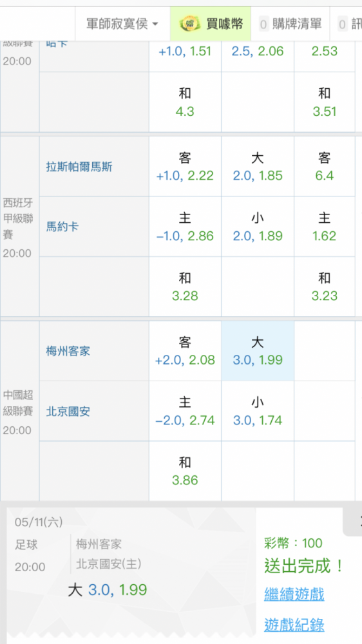
Task: Choose under 2.0, 1.89 for 馬約卡 match
Action: pyautogui.click(x=258, y=227)
